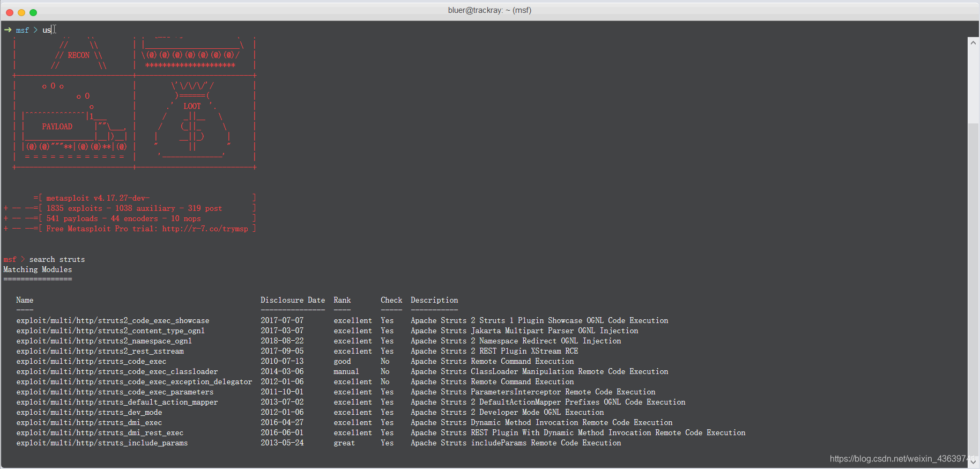The image size is (980, 469).
Task: Click description 'Jakarta Multipart Parser OGNL Injection'
Action: [554, 331]
